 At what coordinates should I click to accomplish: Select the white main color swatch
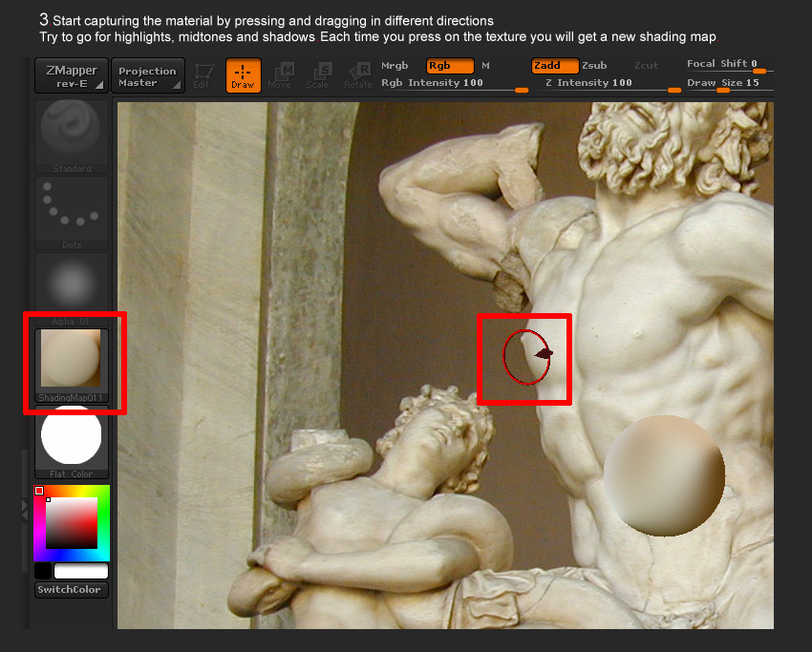[x=81, y=571]
